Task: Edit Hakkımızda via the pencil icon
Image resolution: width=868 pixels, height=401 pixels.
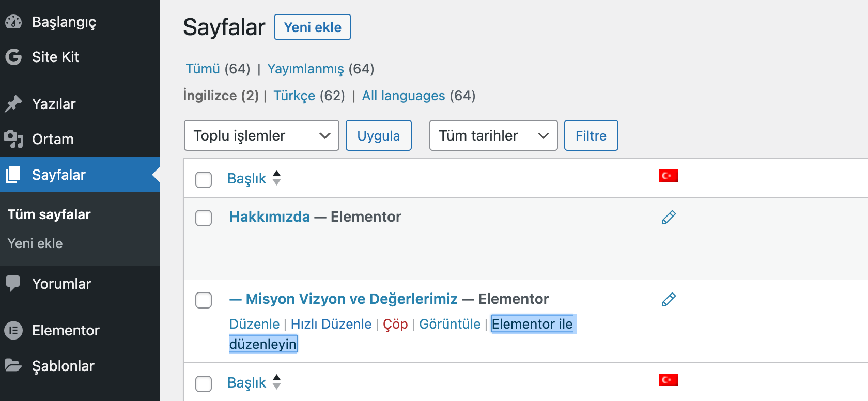Action: pyautogui.click(x=668, y=217)
